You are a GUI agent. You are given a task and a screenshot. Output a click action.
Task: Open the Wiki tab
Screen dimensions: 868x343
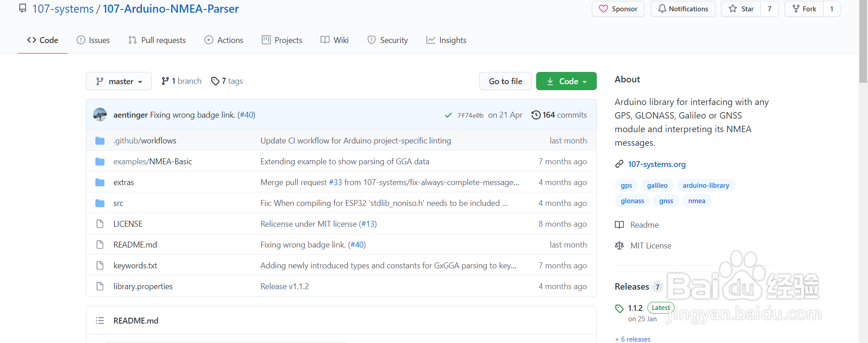tap(335, 40)
